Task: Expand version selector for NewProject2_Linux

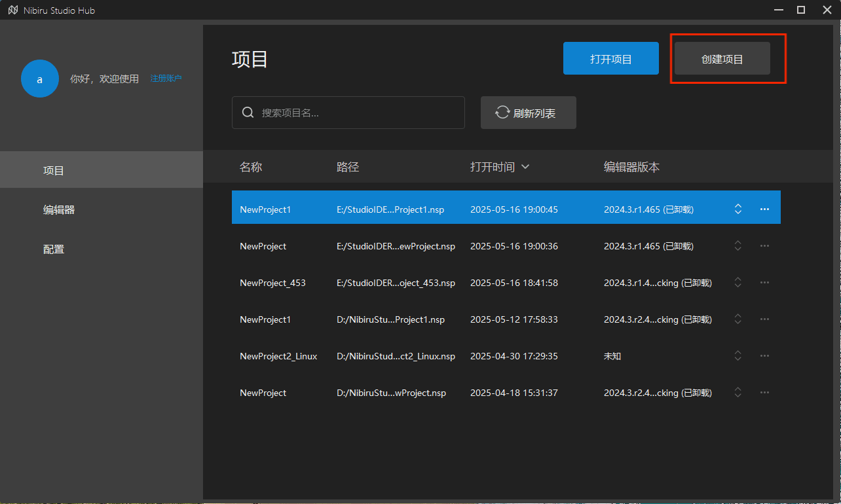Action: (x=738, y=356)
